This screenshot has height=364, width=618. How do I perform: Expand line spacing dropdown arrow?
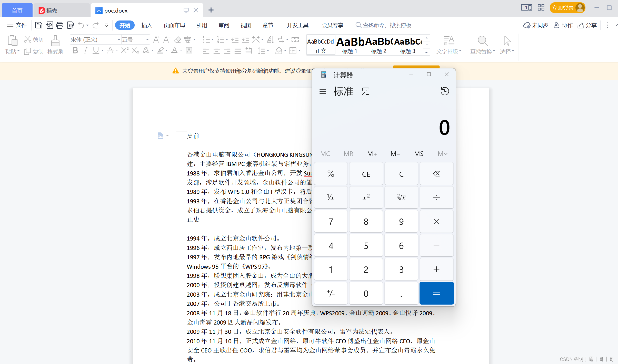point(268,50)
